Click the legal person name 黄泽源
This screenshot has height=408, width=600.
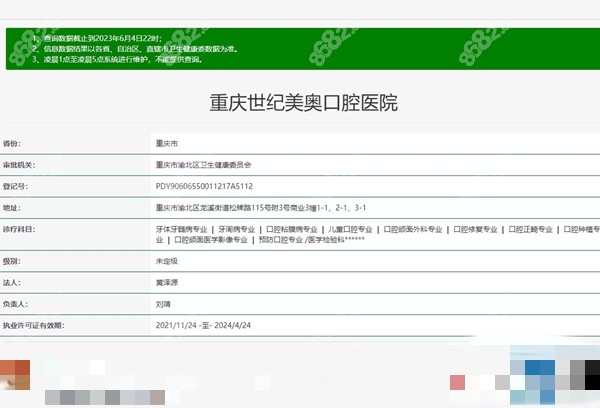pyautogui.click(x=167, y=283)
